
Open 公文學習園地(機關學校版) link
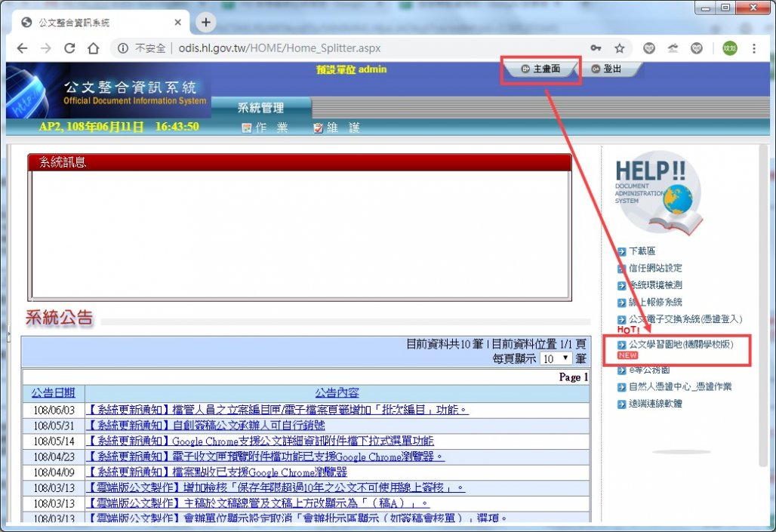click(x=681, y=344)
